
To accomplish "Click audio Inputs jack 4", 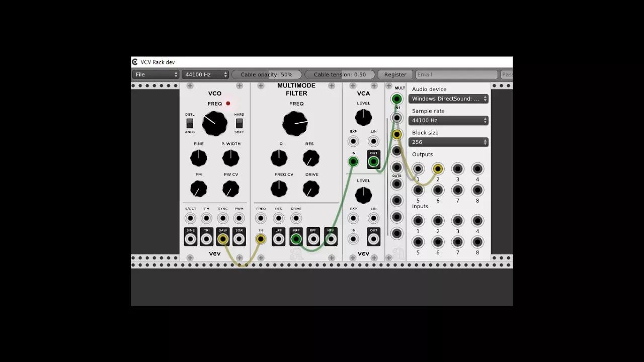I will click(477, 221).
